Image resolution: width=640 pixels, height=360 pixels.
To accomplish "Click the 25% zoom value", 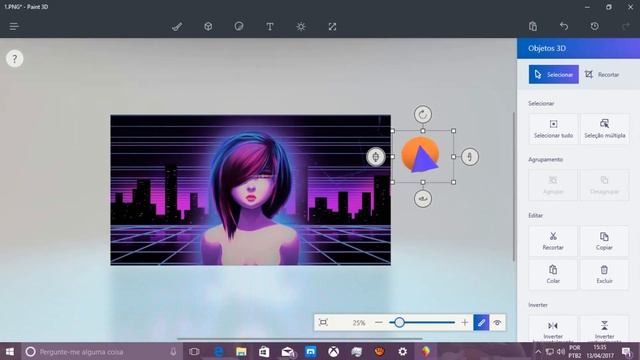I will 359,323.
